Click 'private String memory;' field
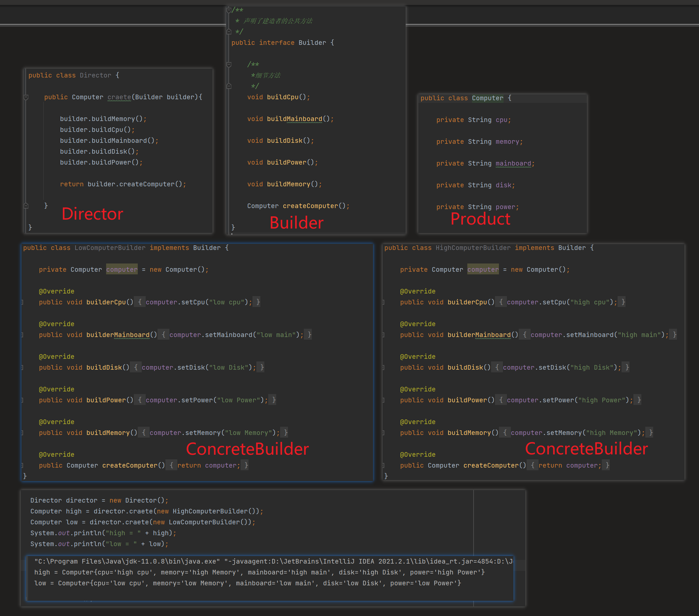699x616 pixels. [480, 142]
